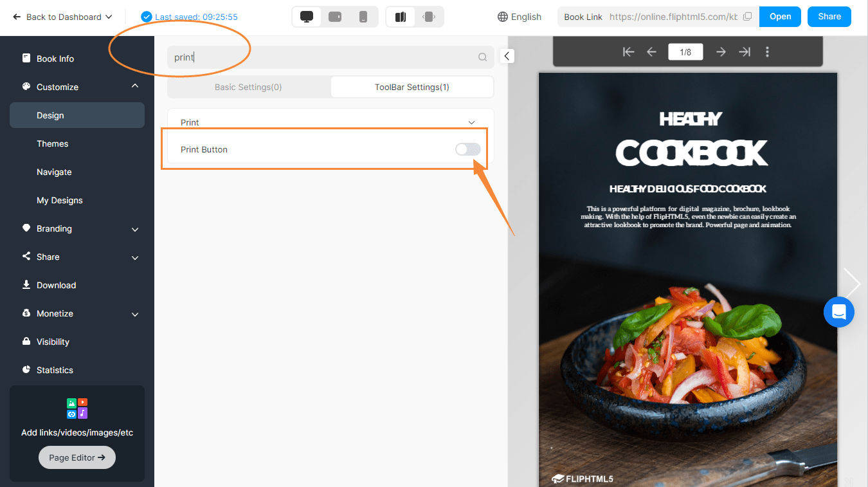This screenshot has height=487, width=868.
Task: Collapse the Print settings section
Action: [471, 122]
